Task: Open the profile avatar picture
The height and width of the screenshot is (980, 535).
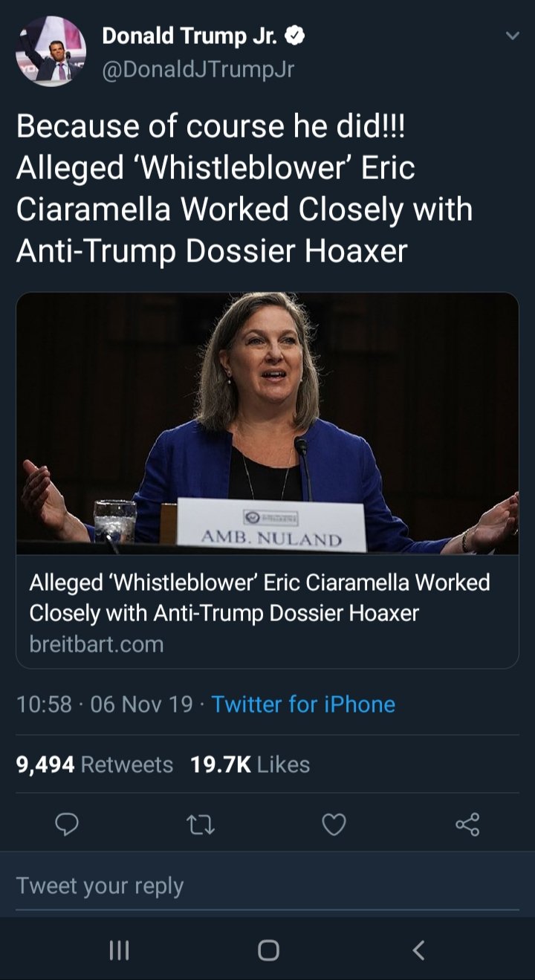Action: [51, 51]
